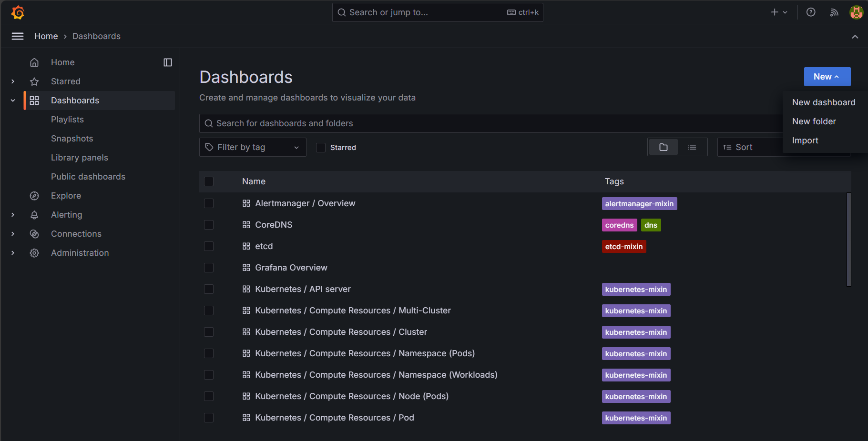The height and width of the screenshot is (441, 868).
Task: Click the Grafana logo icon
Action: coord(18,12)
